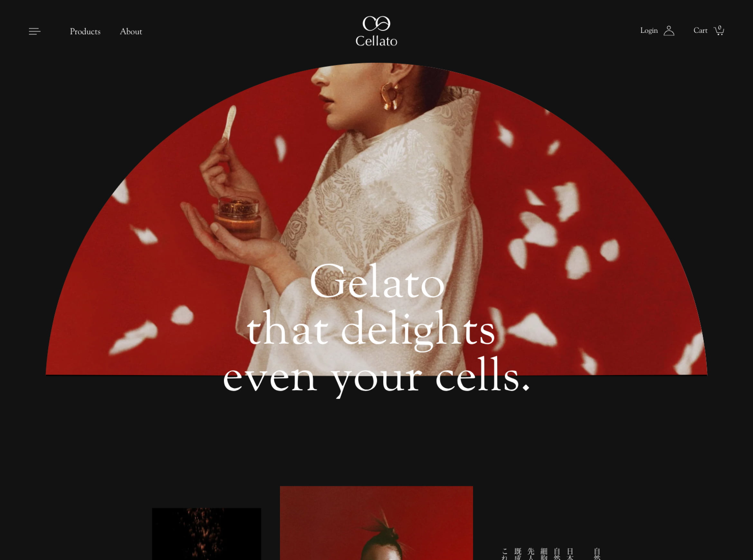The image size is (753, 560).
Task: Click the Gelato headline word
Action: click(x=377, y=281)
